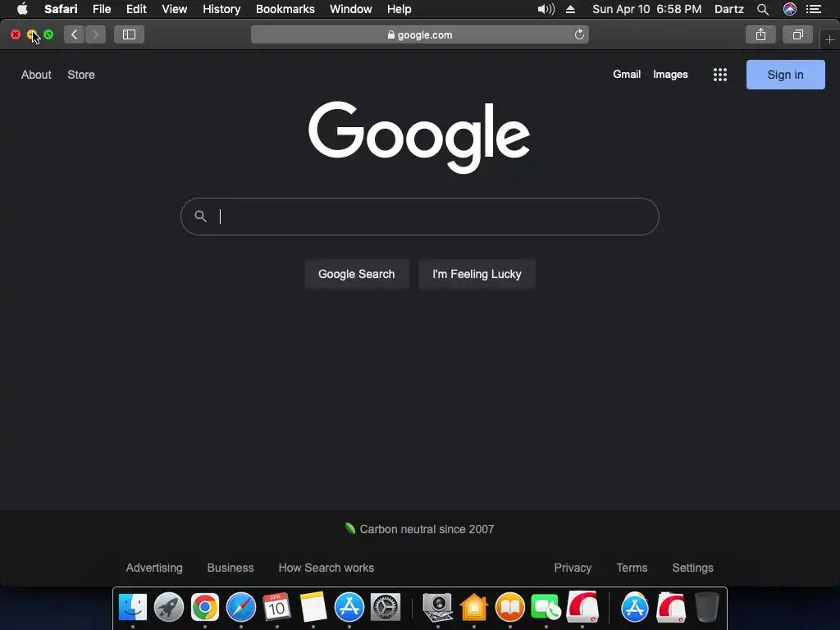Image resolution: width=840 pixels, height=630 pixels.
Task: Open the About link
Action: 36,75
